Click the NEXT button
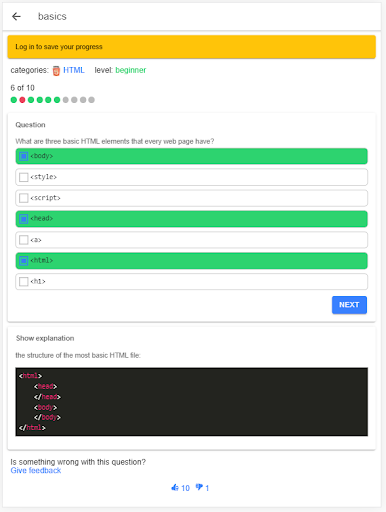The width and height of the screenshot is (386, 512). (x=349, y=305)
